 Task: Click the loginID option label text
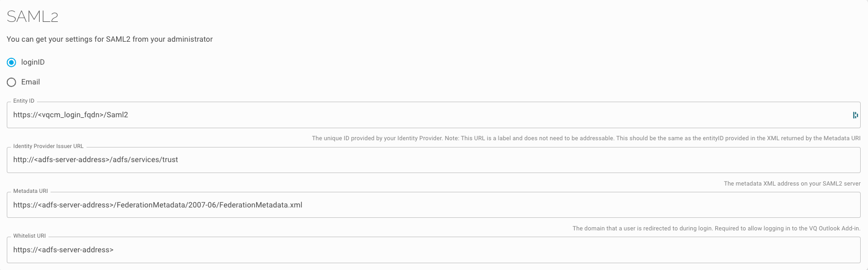click(x=33, y=62)
